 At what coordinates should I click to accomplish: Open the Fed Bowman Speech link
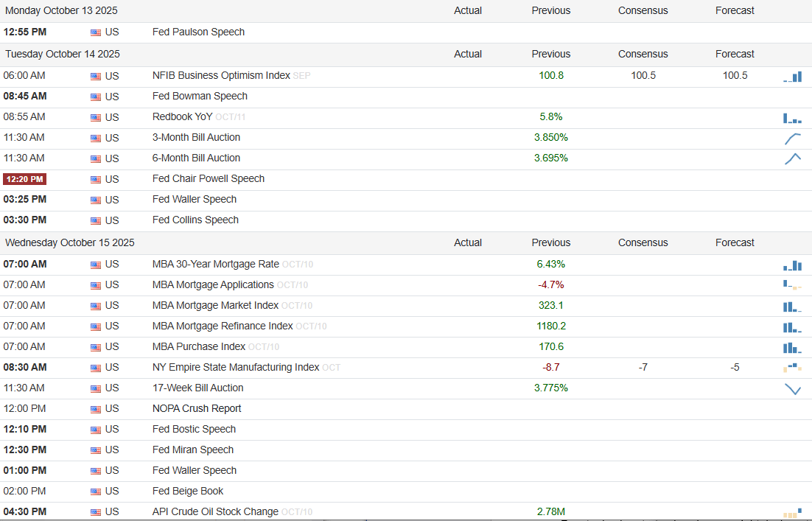pyautogui.click(x=200, y=97)
